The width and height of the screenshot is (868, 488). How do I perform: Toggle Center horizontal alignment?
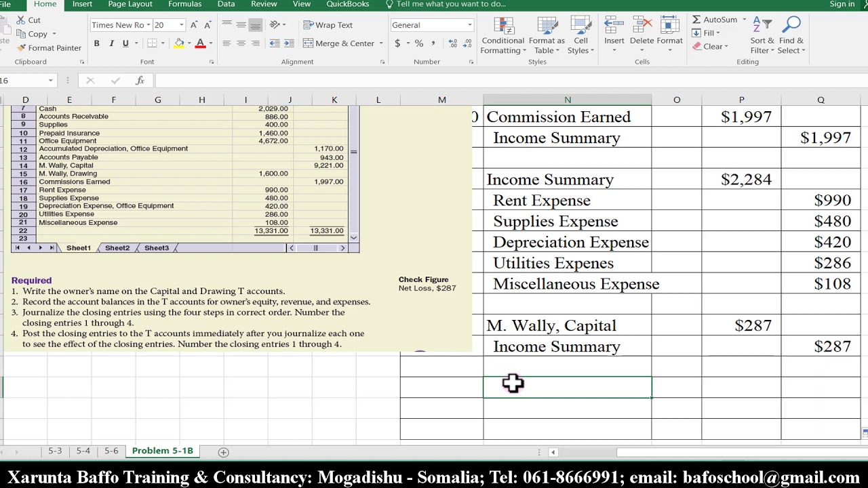241,43
